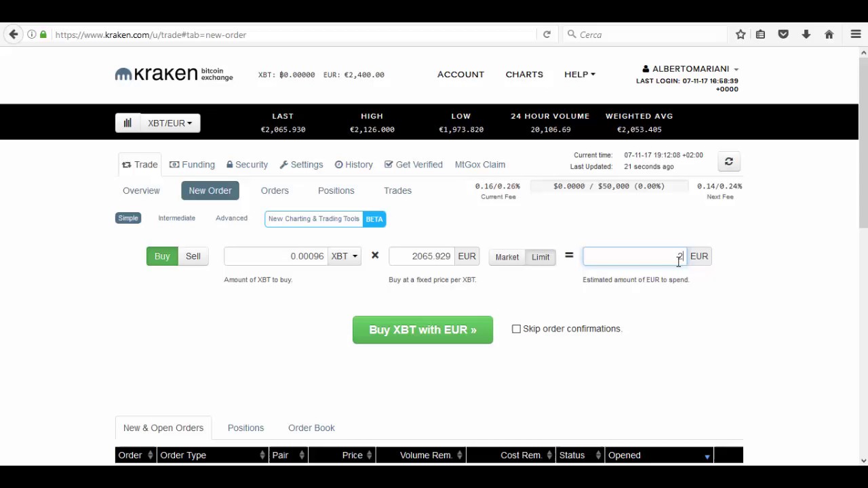Open the Trade tab
This screenshot has height=488, width=868.
tap(140, 165)
